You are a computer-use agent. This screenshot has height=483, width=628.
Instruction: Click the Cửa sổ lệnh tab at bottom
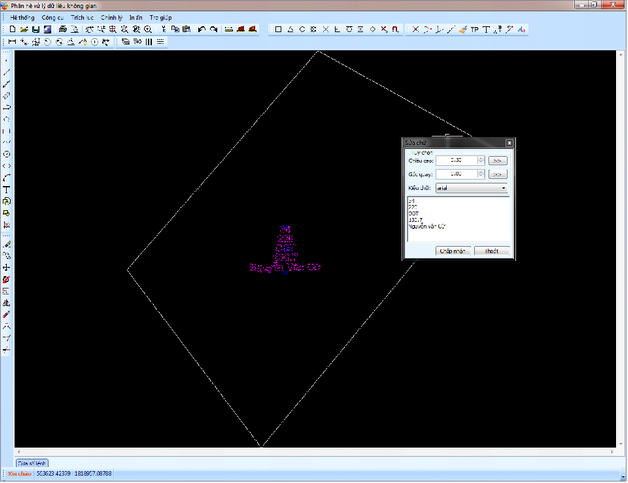point(32,463)
